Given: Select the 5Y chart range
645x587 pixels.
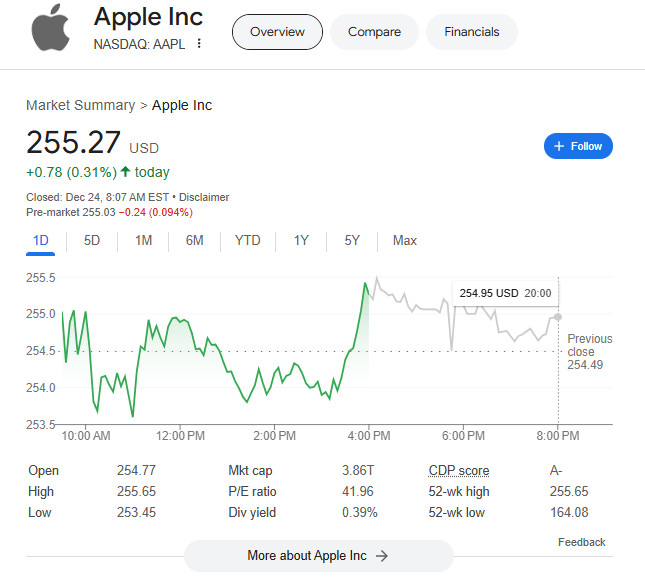Looking at the screenshot, I should (352, 240).
